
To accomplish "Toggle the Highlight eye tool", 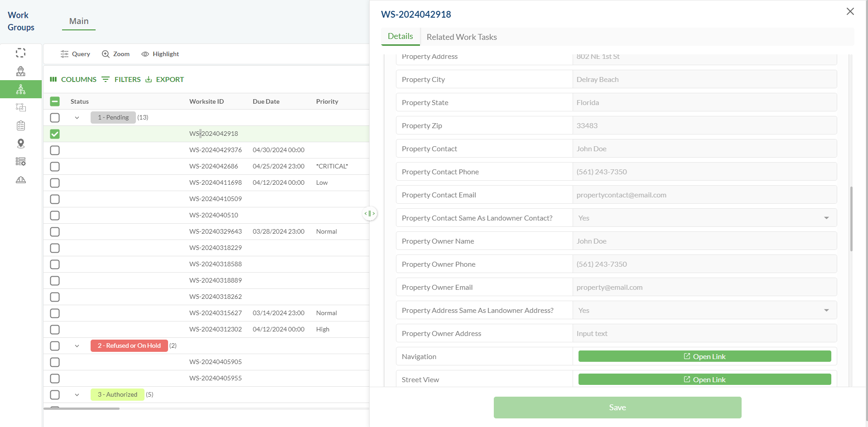I will click(x=160, y=54).
